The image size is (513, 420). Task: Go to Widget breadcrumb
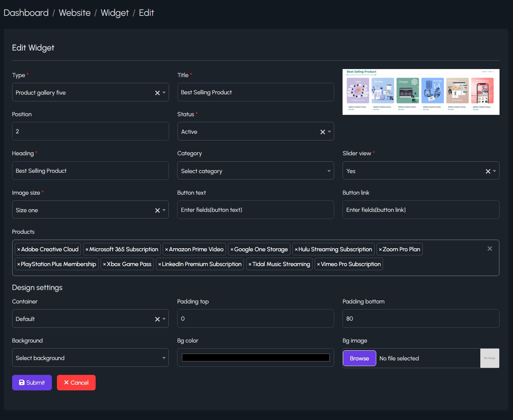115,13
